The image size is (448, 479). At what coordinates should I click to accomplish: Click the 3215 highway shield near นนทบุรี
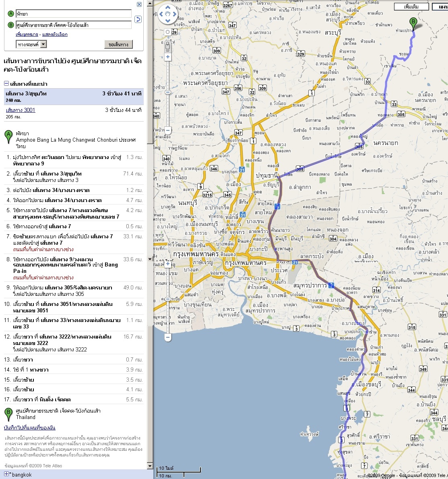(x=207, y=194)
